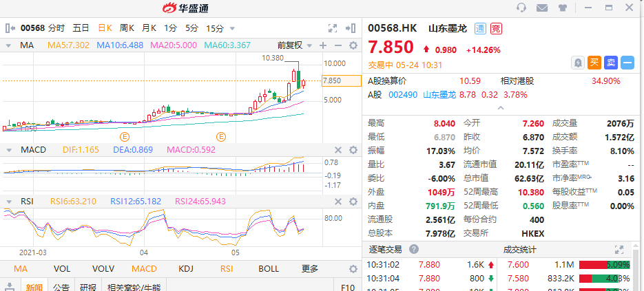Collapse right quote panel arrow icon
The height and width of the screenshot is (291, 644).
[x=351, y=28]
